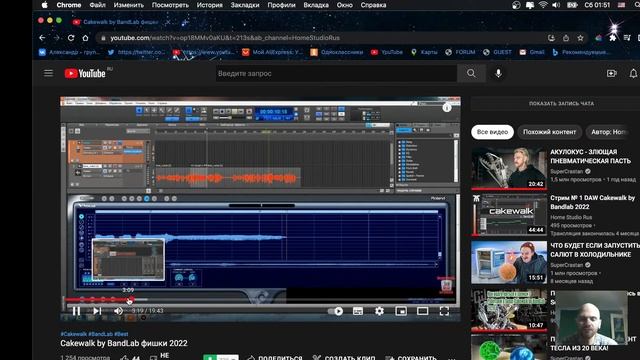Viewport: 640px width, 360px height.
Task: Toggle the autoplay switch in player
Action: (336, 311)
